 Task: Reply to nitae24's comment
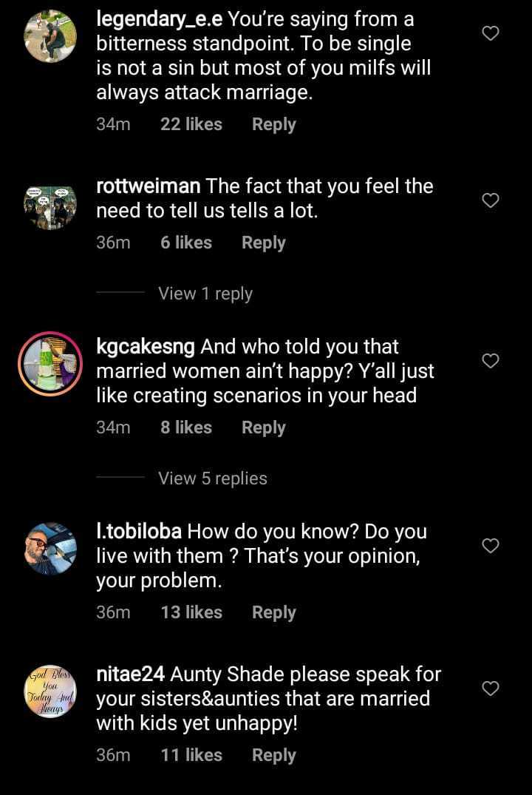[x=273, y=755]
